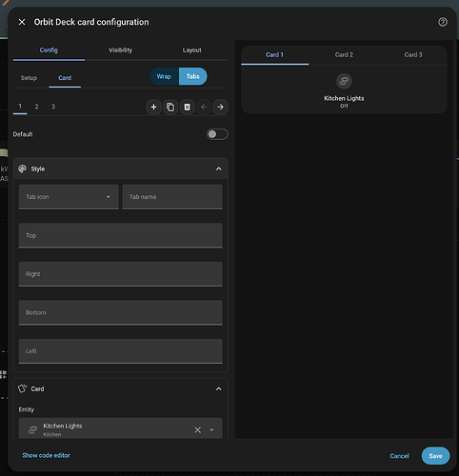Screen dimensions: 459x476
Task: Select card number 1 tab
Action: tap(20, 107)
